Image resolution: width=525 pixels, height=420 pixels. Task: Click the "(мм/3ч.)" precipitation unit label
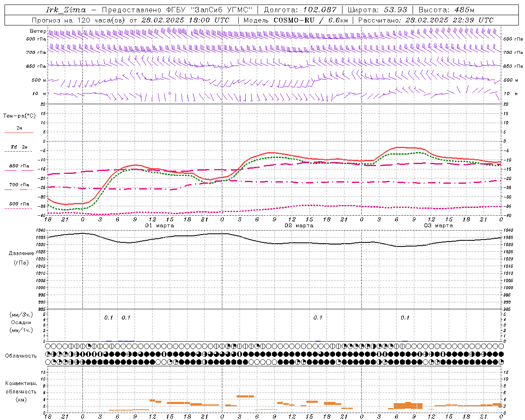coord(21,315)
